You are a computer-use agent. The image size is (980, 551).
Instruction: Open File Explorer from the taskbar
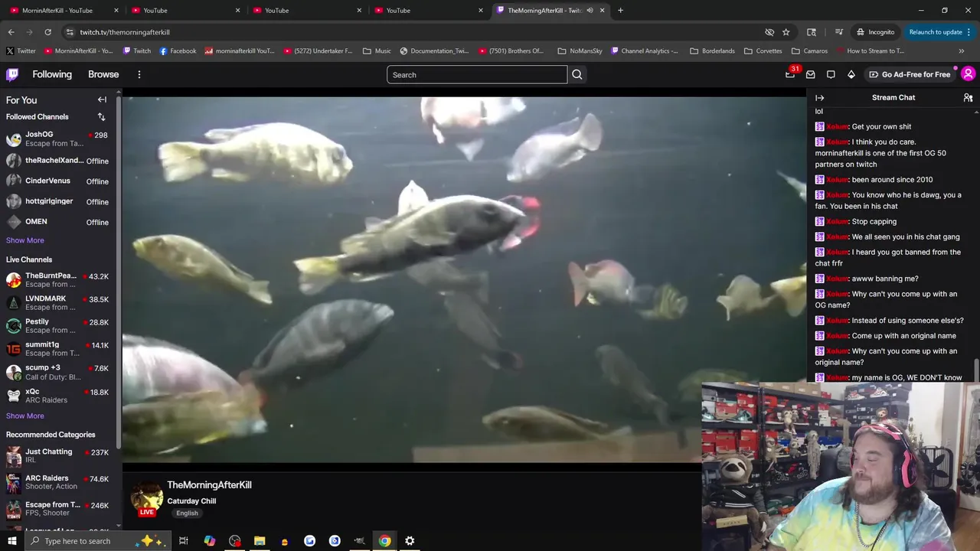pyautogui.click(x=260, y=541)
